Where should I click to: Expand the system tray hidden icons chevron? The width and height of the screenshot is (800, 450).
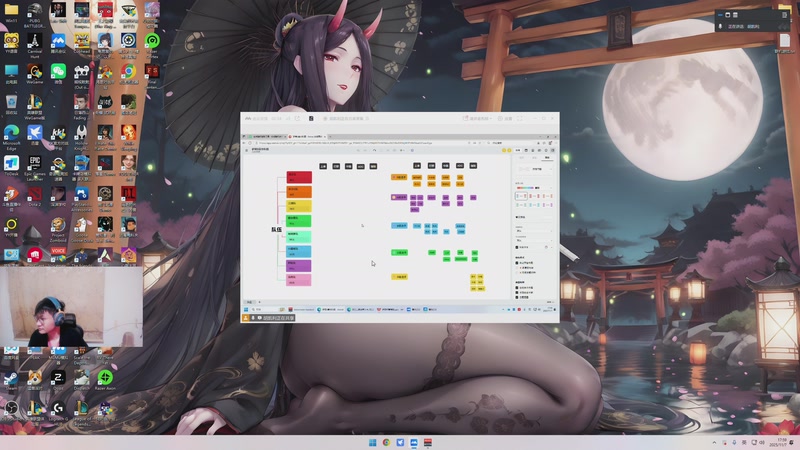[x=714, y=442]
